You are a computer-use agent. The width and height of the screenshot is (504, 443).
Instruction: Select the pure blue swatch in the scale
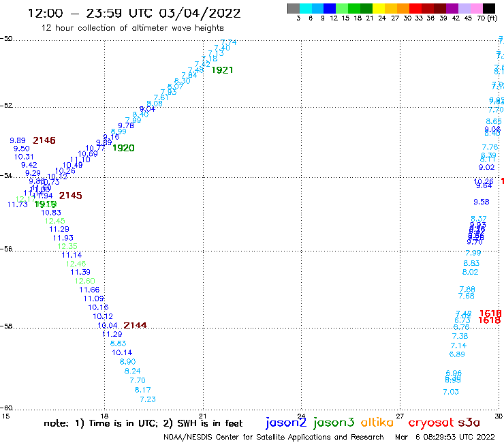pos(330,8)
